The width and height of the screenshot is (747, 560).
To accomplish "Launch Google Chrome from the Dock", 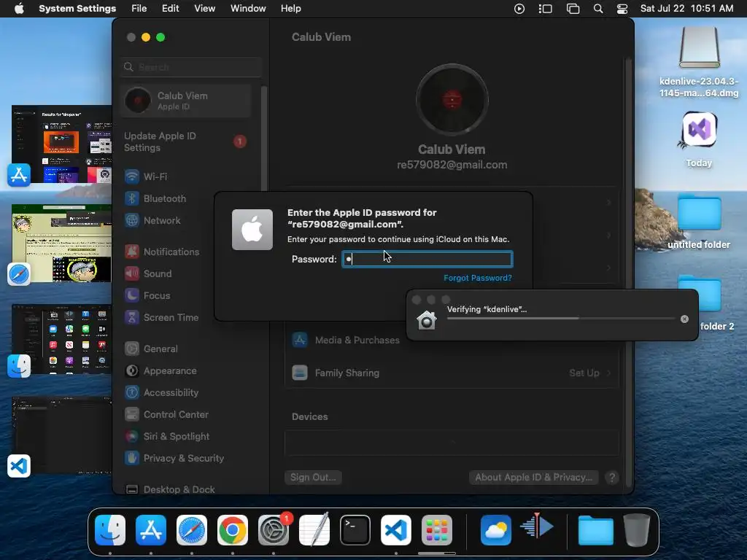I will 233,530.
